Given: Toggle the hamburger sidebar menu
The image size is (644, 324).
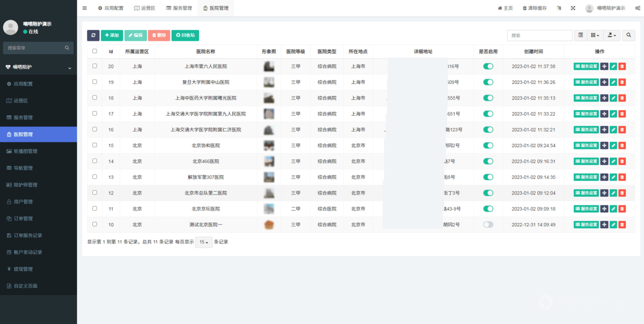Looking at the screenshot, I should [x=84, y=8].
